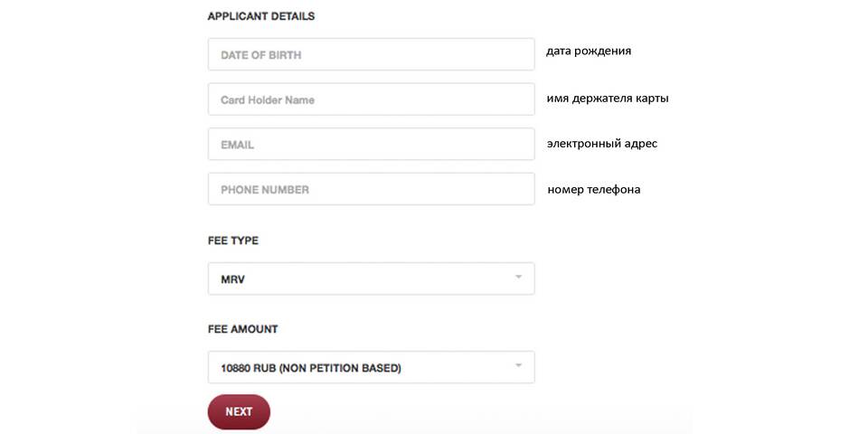Viewport: 868px width, 434px height.
Task: Focus the Card Holder Name field
Action: coord(371,99)
